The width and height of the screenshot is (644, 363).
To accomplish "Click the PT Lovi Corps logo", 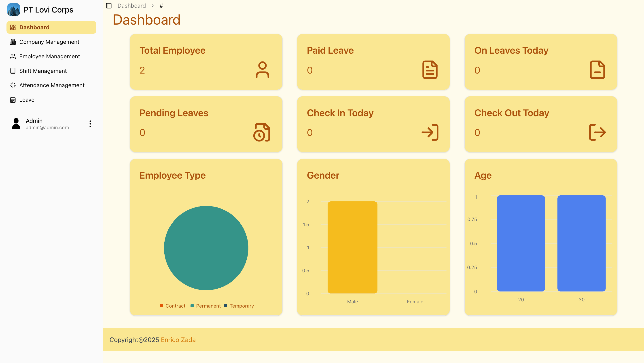I will click(x=13, y=10).
